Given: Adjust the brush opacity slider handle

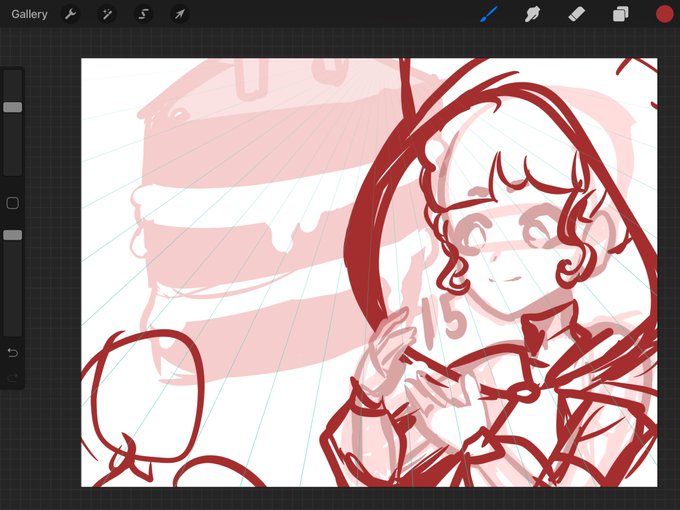Looking at the screenshot, I should (x=13, y=235).
